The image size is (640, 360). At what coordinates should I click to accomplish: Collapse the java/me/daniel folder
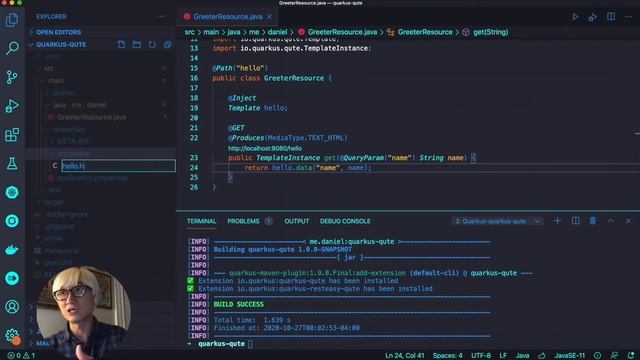pyautogui.click(x=80, y=105)
